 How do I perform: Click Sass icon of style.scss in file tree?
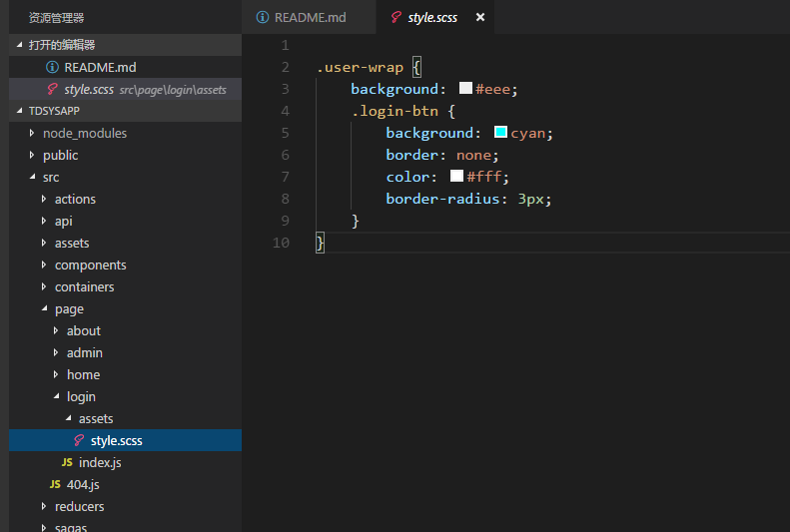79,440
